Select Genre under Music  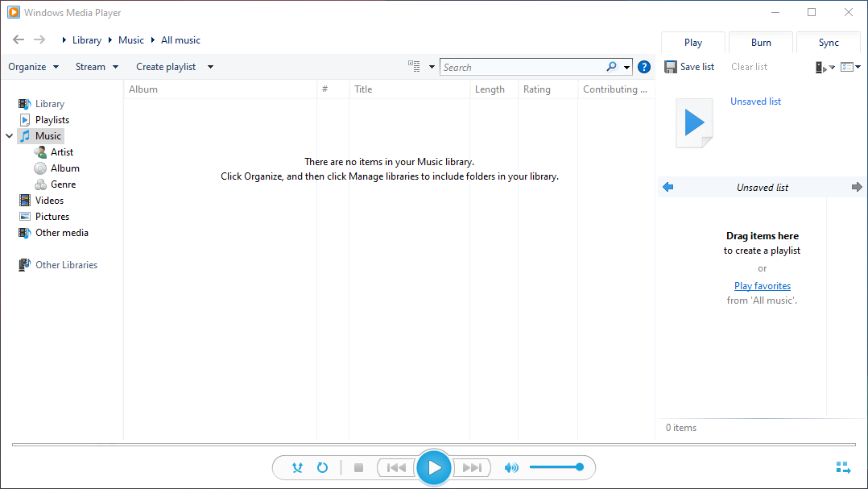[x=56, y=184]
